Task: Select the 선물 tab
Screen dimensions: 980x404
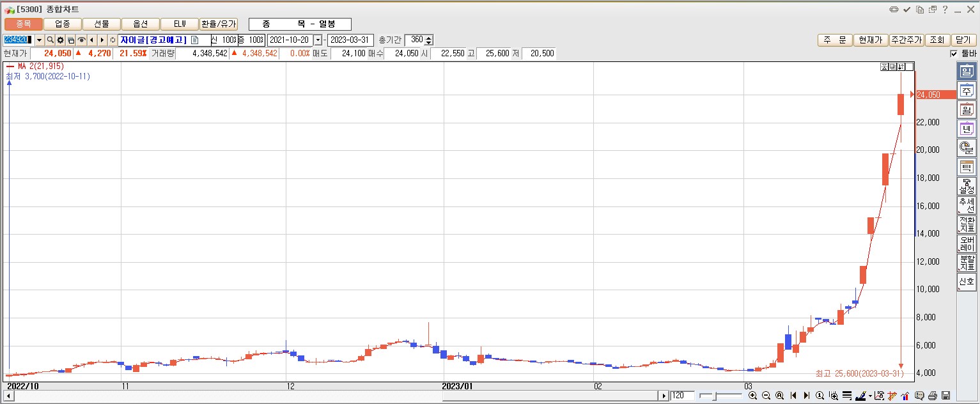Action: (102, 24)
